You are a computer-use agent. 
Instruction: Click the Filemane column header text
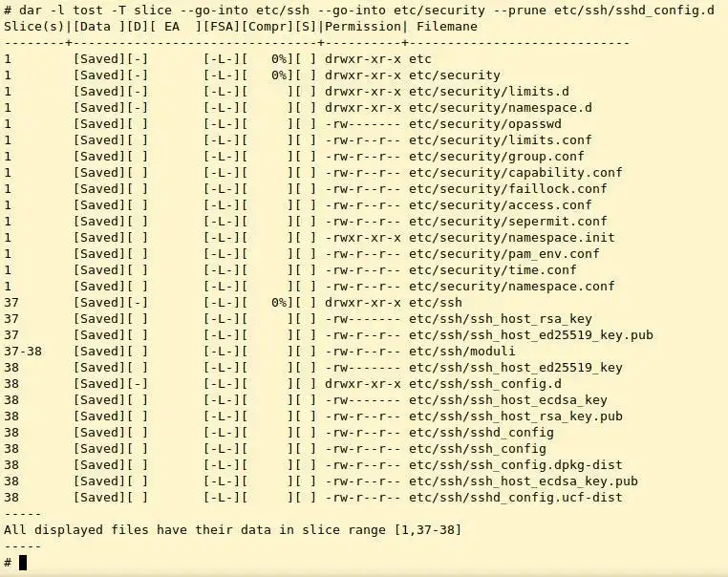coord(447,27)
